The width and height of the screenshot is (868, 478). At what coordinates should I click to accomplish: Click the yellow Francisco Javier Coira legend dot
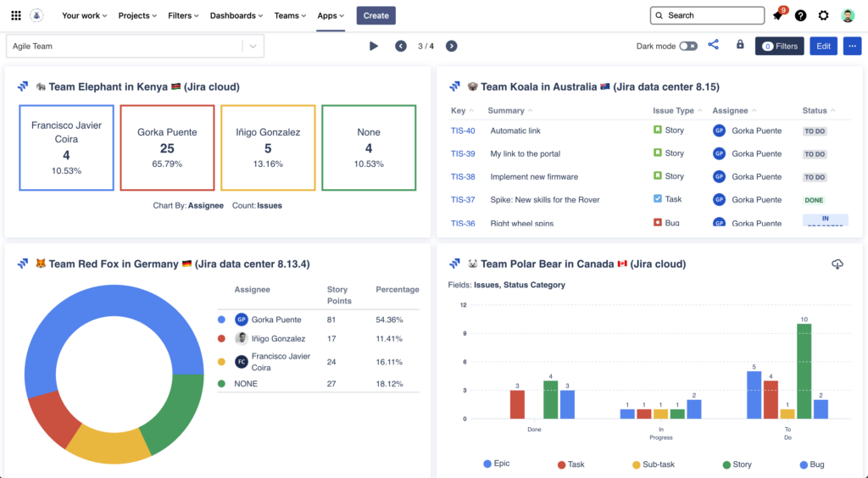(x=221, y=362)
